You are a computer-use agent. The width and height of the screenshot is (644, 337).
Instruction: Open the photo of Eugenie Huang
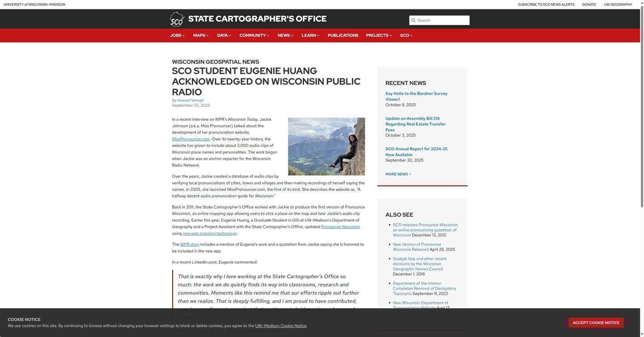[326, 146]
